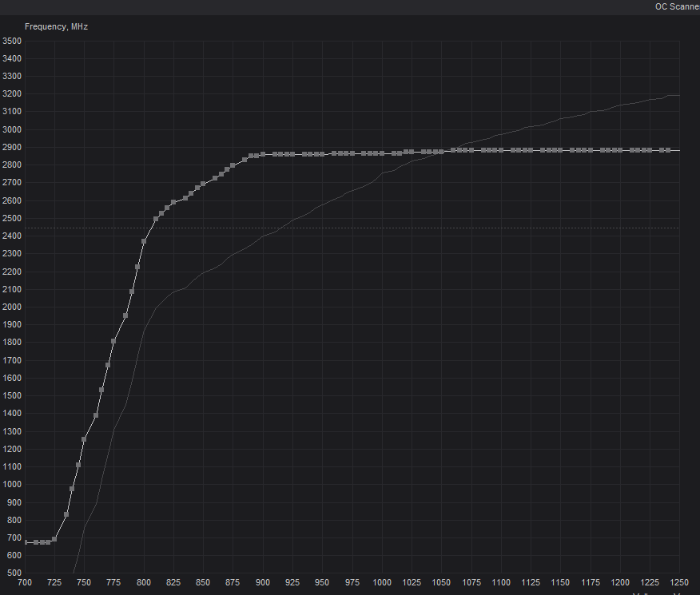Select the curve point near 1950 MHz
700x595 pixels.
pos(126,315)
